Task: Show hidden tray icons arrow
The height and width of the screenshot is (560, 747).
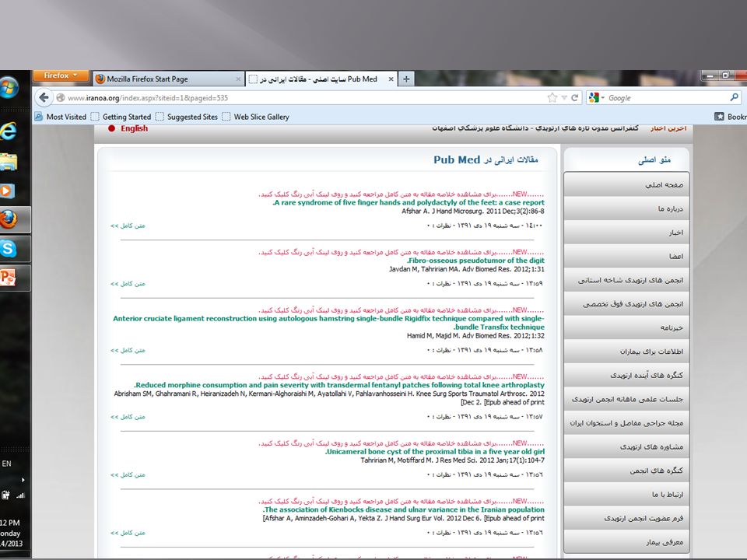Action: point(23,480)
